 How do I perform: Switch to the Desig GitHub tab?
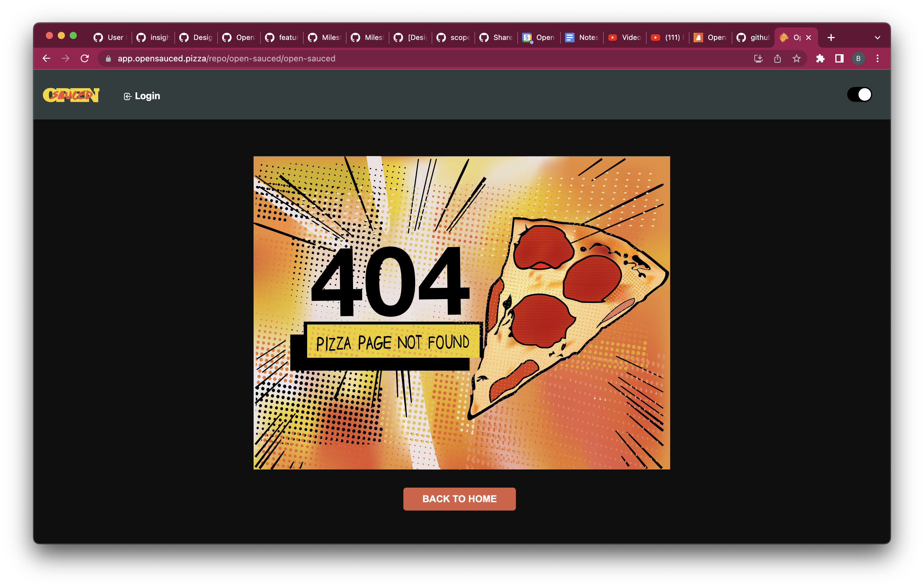[x=196, y=37]
